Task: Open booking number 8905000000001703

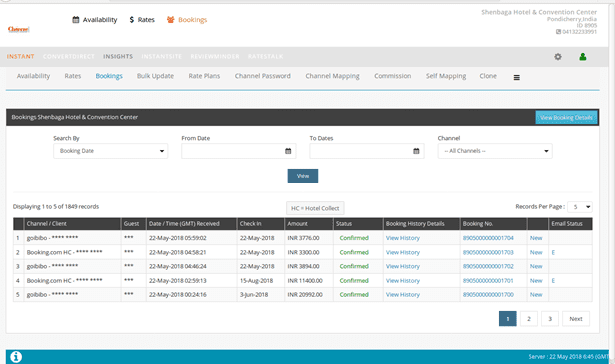Action: (488, 252)
